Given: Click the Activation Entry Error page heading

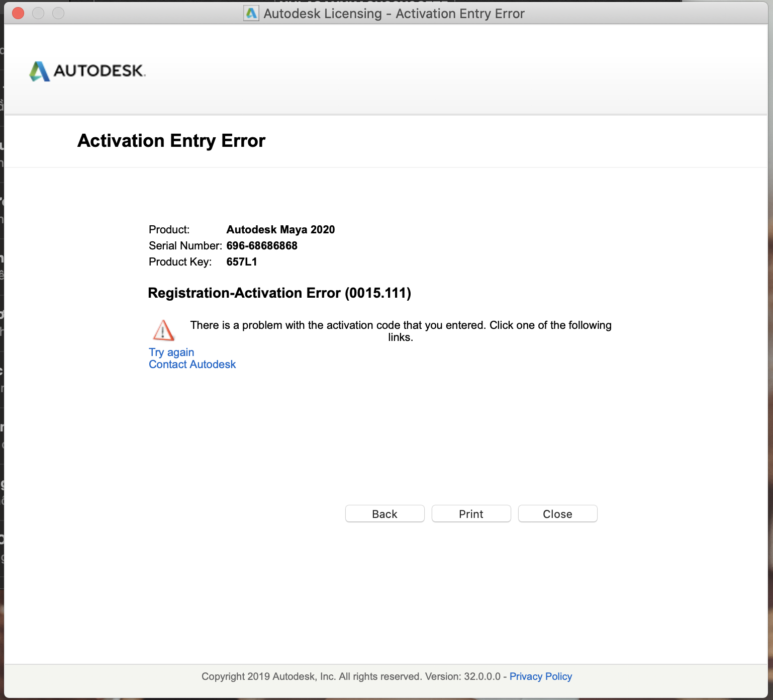Looking at the screenshot, I should [x=171, y=141].
